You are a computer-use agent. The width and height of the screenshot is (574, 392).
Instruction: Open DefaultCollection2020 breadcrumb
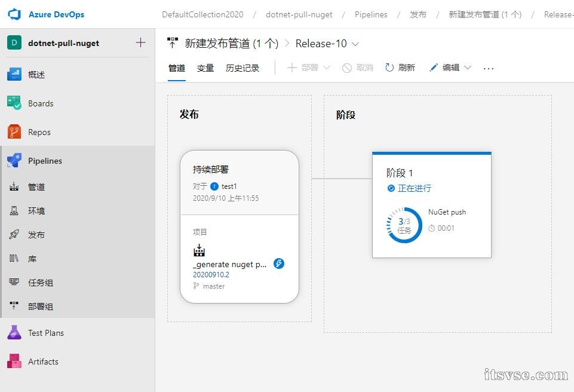202,15
